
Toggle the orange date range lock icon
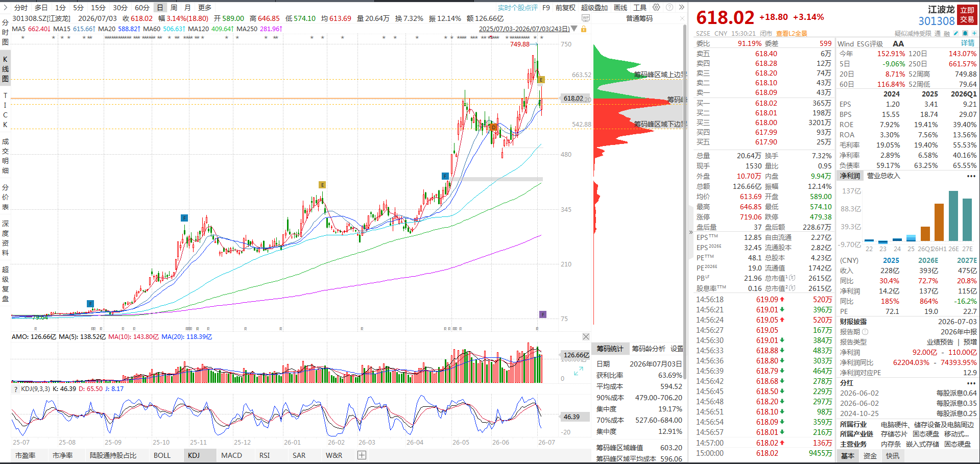point(584,29)
